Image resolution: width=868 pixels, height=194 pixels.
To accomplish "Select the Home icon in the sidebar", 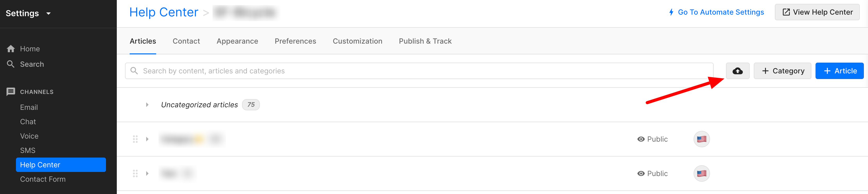I will coord(11,48).
